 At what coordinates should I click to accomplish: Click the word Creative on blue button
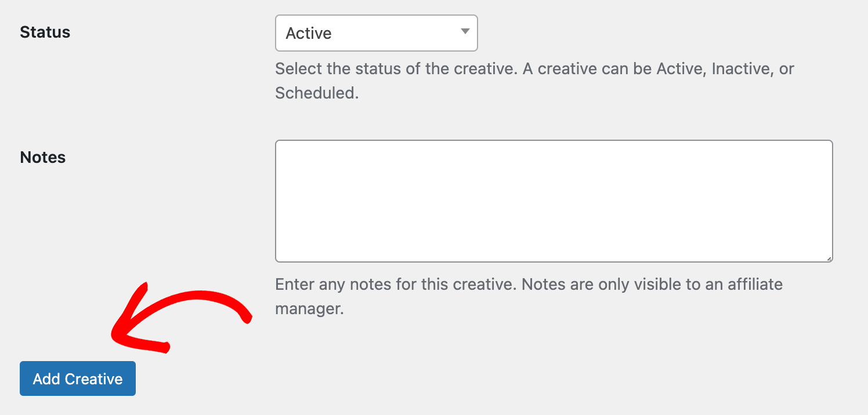tap(93, 379)
